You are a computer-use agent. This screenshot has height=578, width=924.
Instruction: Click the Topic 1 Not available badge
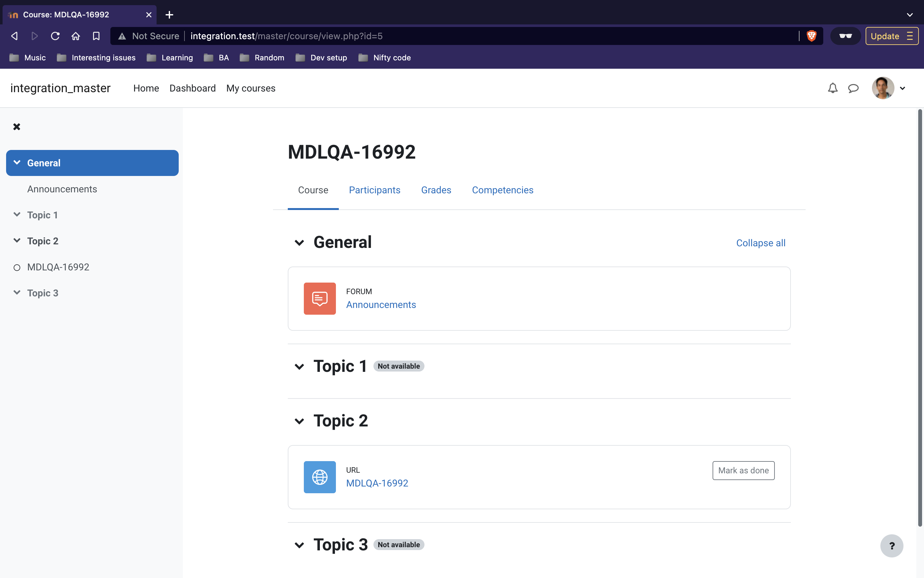click(x=398, y=366)
